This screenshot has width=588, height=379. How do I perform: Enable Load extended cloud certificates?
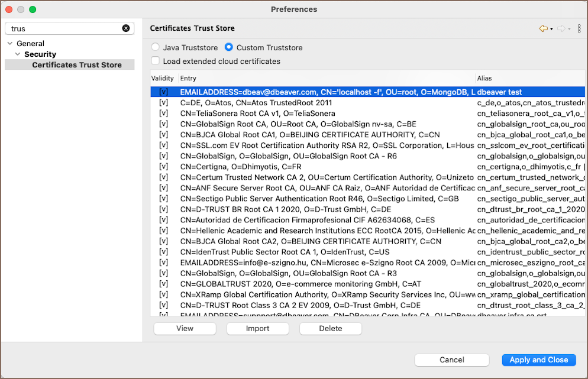click(x=156, y=61)
